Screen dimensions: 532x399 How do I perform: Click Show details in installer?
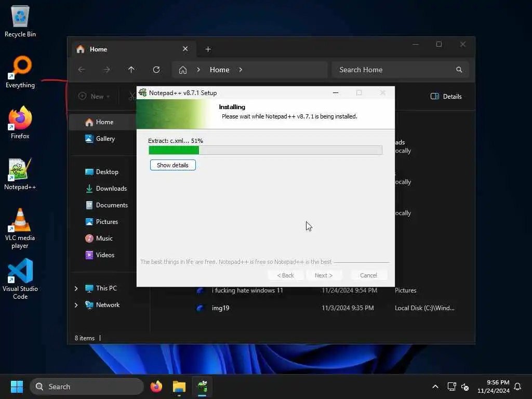(x=172, y=165)
